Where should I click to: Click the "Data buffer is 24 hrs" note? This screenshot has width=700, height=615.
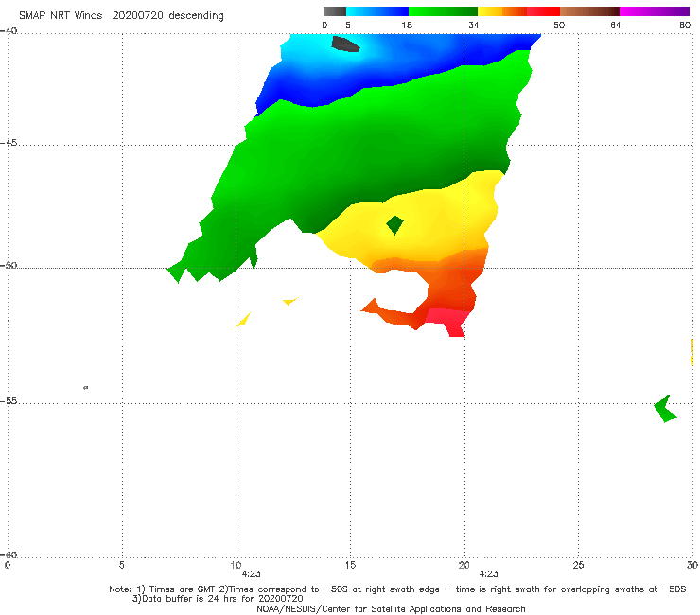pos(218,599)
